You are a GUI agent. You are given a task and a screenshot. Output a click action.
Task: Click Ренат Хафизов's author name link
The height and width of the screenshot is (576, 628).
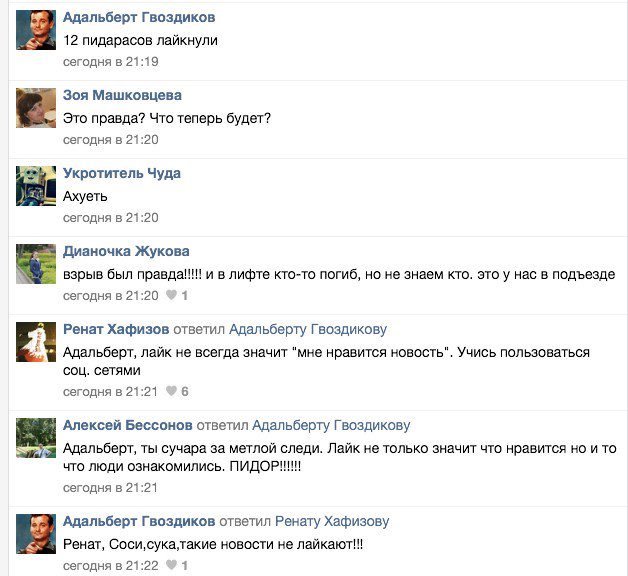pyautogui.click(x=116, y=329)
